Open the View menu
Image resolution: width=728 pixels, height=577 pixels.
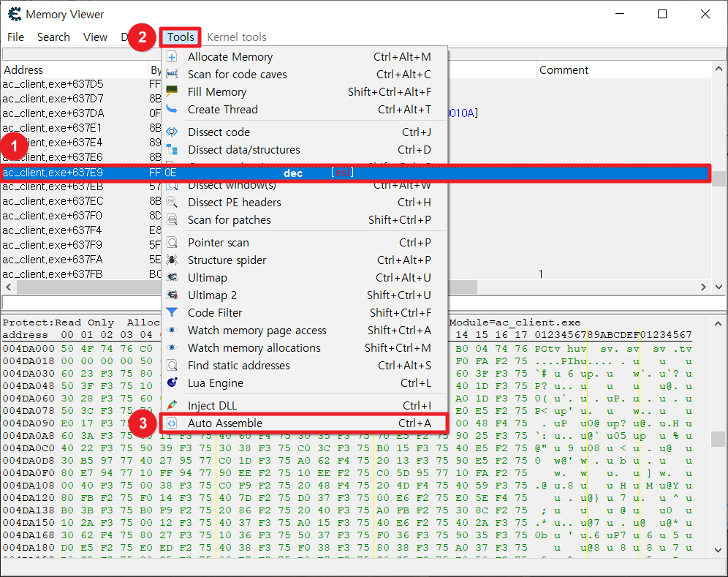(x=95, y=37)
